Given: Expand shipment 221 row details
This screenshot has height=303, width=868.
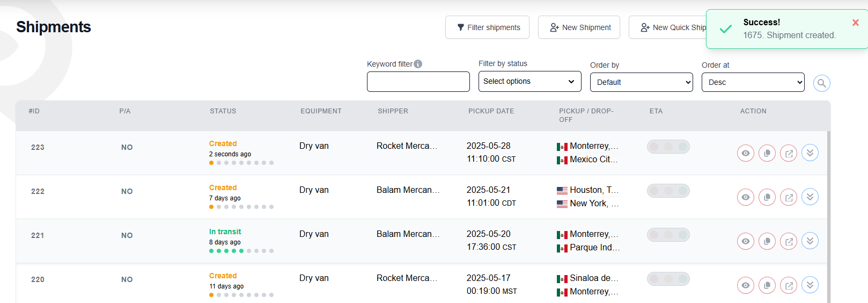Looking at the screenshot, I should [810, 241].
